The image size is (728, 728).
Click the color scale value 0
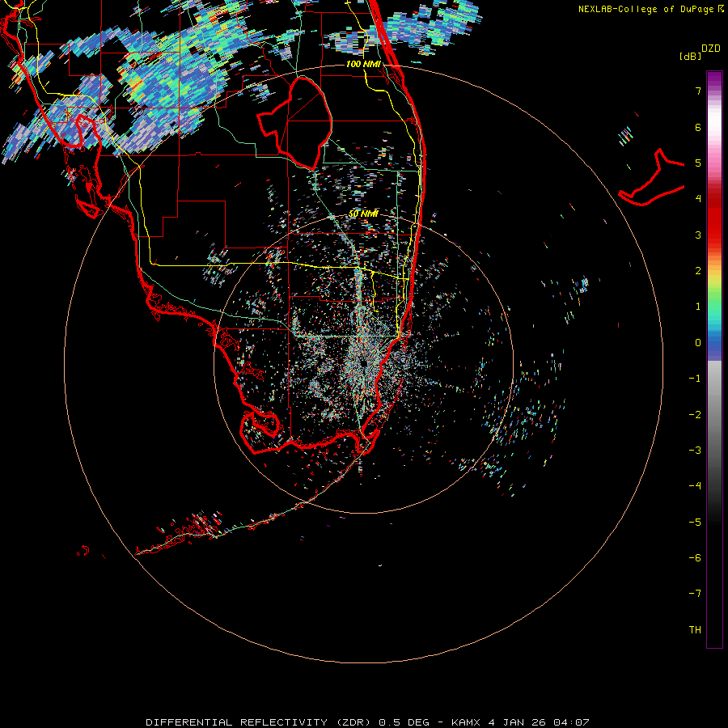pos(698,343)
